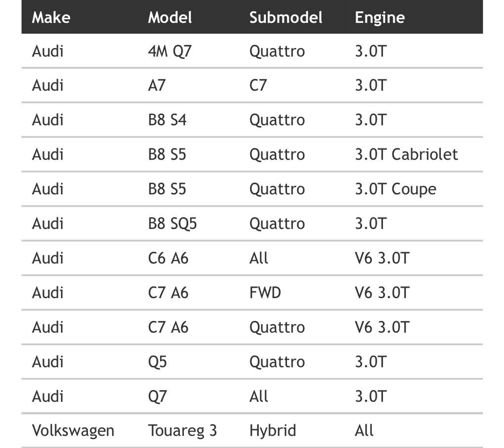Select the Q5 model cell

click(158, 362)
